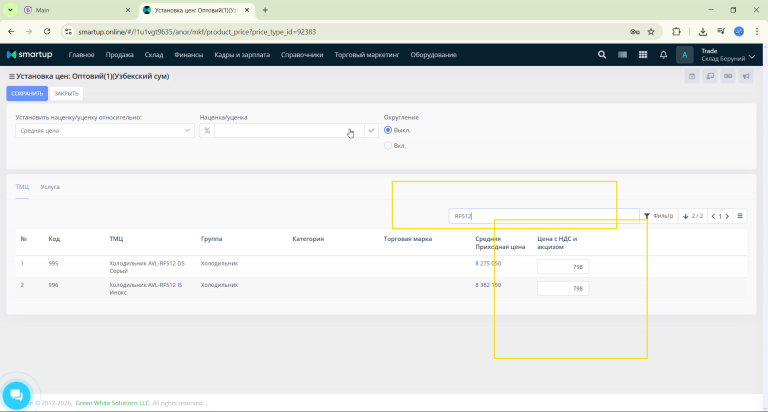This screenshot has width=768, height=412.
Task: Click the password key icon in address bar
Action: (x=635, y=32)
